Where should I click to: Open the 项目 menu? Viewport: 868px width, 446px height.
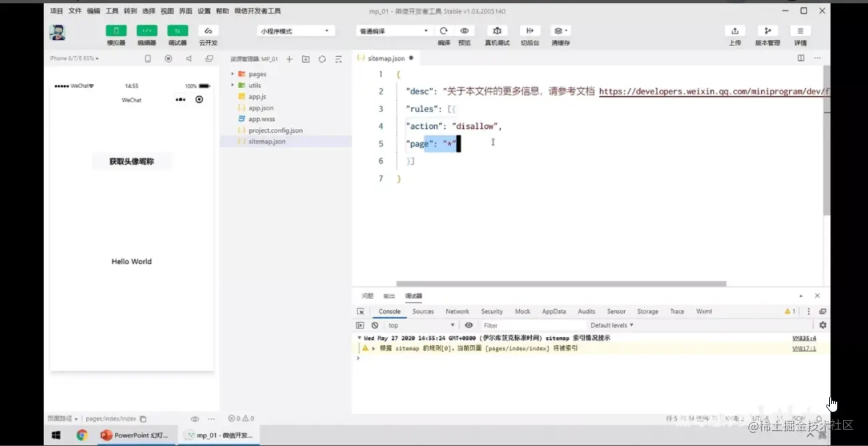pos(57,11)
